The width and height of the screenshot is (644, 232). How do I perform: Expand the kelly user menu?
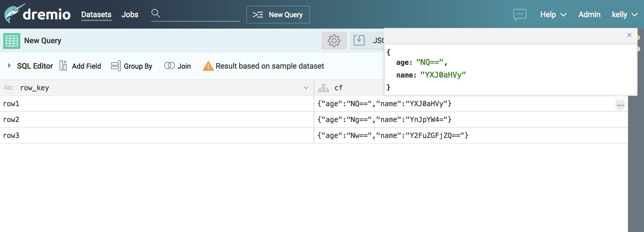624,15
